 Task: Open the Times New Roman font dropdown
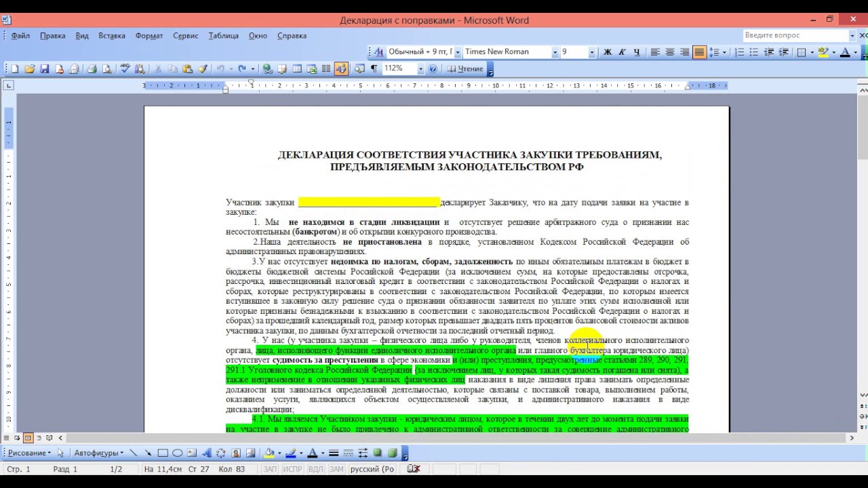click(x=555, y=52)
